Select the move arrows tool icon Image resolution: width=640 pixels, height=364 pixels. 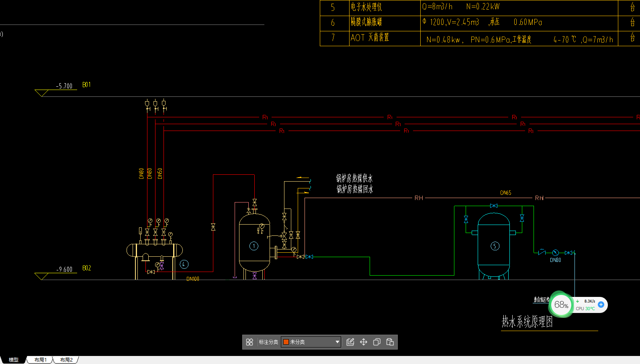[364, 342]
